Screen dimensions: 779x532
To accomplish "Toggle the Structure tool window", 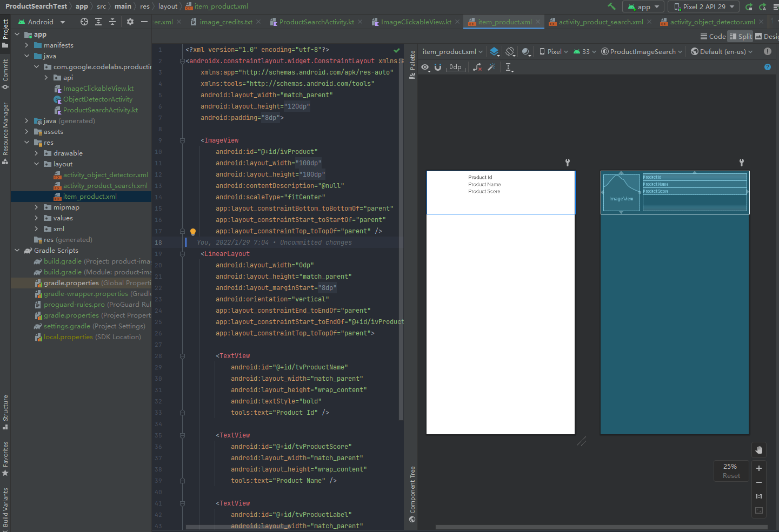I will (5, 412).
